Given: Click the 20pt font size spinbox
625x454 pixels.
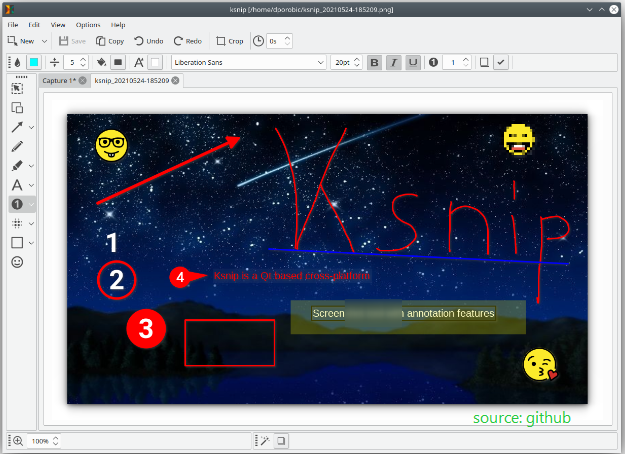Looking at the screenshot, I should (x=346, y=62).
